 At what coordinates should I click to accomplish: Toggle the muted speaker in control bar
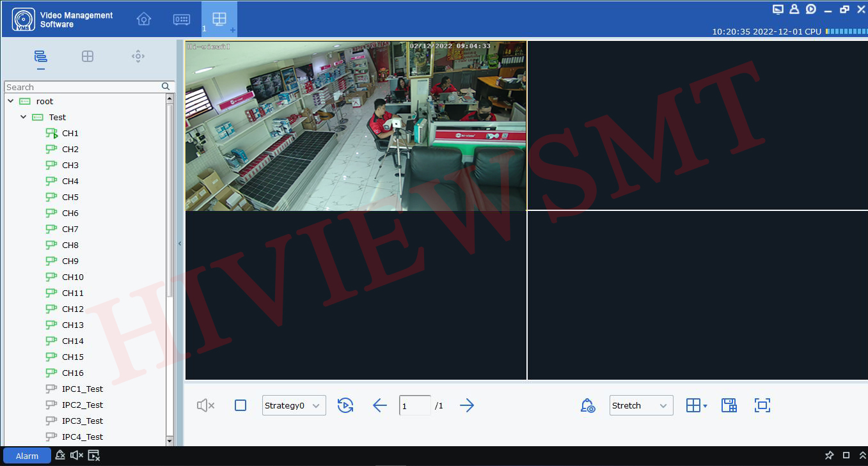(x=205, y=405)
